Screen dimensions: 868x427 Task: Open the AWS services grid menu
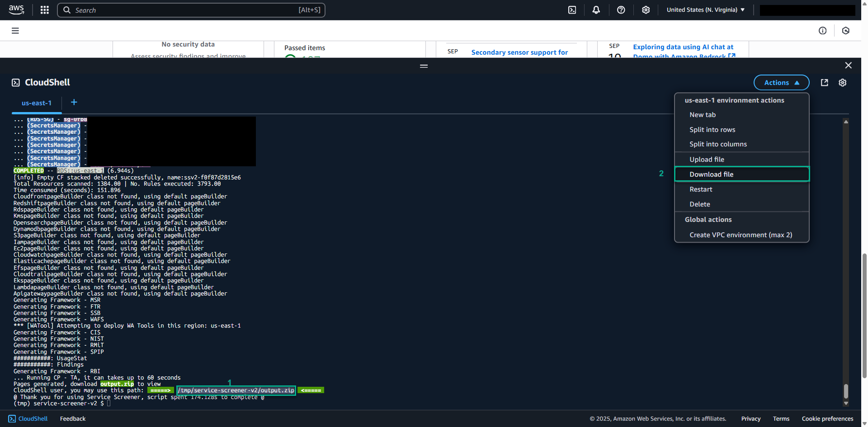pyautogui.click(x=44, y=9)
